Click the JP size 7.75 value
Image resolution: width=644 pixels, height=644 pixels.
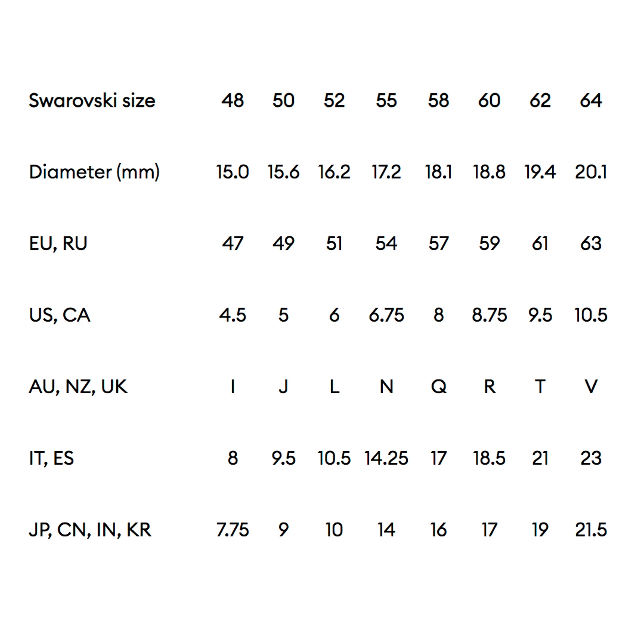tap(233, 530)
